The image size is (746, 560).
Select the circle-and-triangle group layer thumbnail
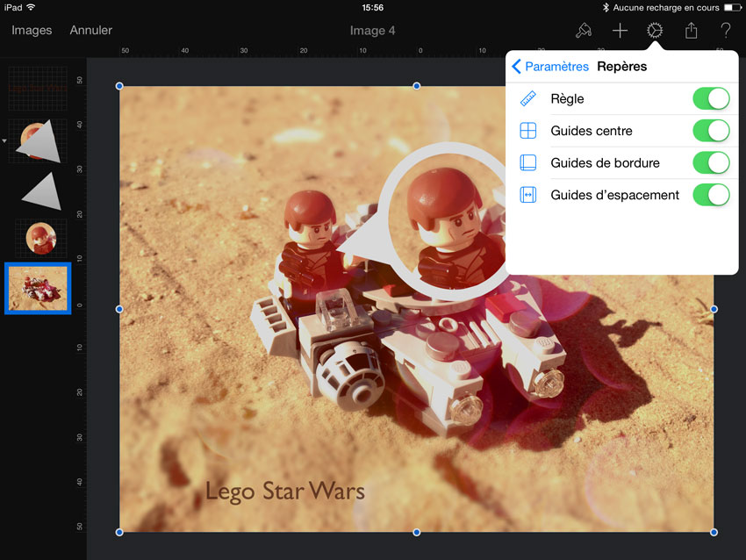[38, 140]
